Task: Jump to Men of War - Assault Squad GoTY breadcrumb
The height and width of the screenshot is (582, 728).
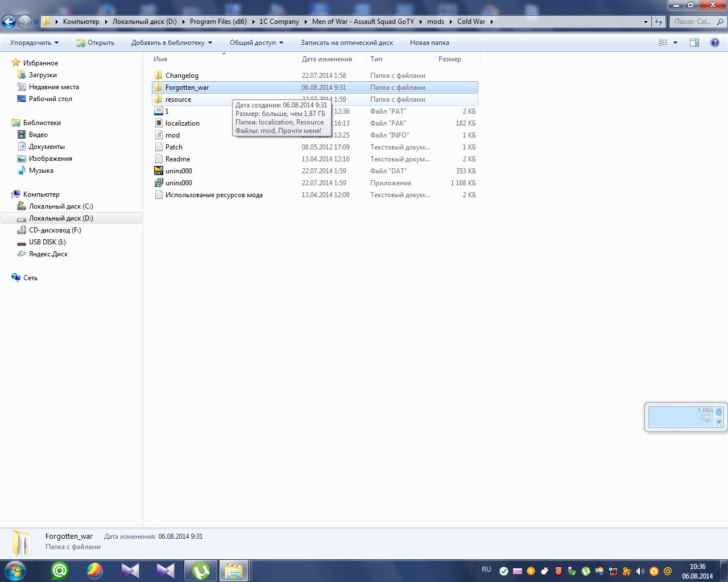Action: click(x=363, y=22)
